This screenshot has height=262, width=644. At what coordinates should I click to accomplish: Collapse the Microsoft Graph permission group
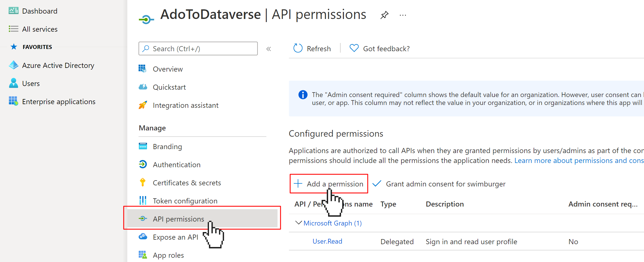point(298,223)
